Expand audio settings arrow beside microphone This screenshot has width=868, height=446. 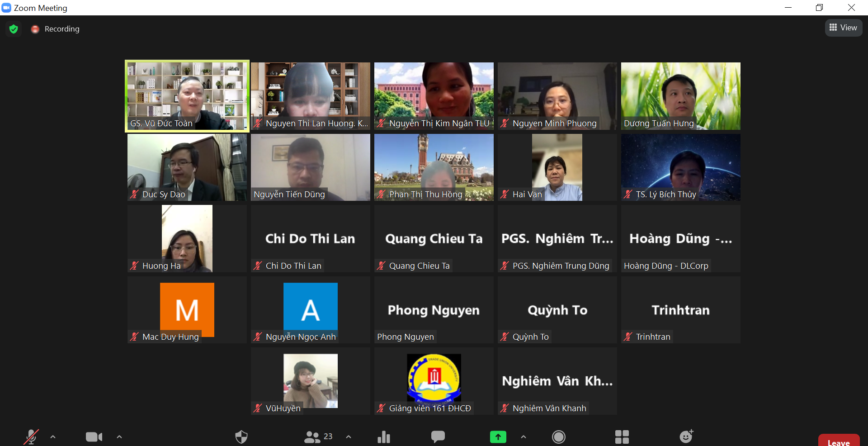tap(53, 437)
